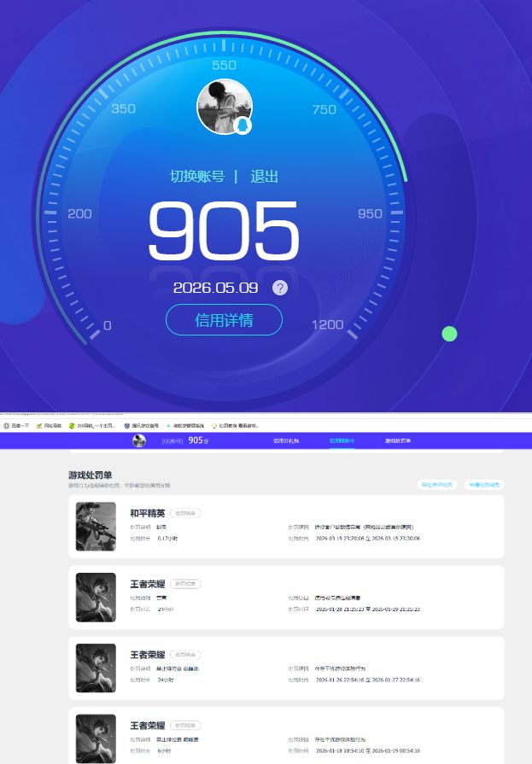Click the 1200 gauge label

(x=328, y=324)
